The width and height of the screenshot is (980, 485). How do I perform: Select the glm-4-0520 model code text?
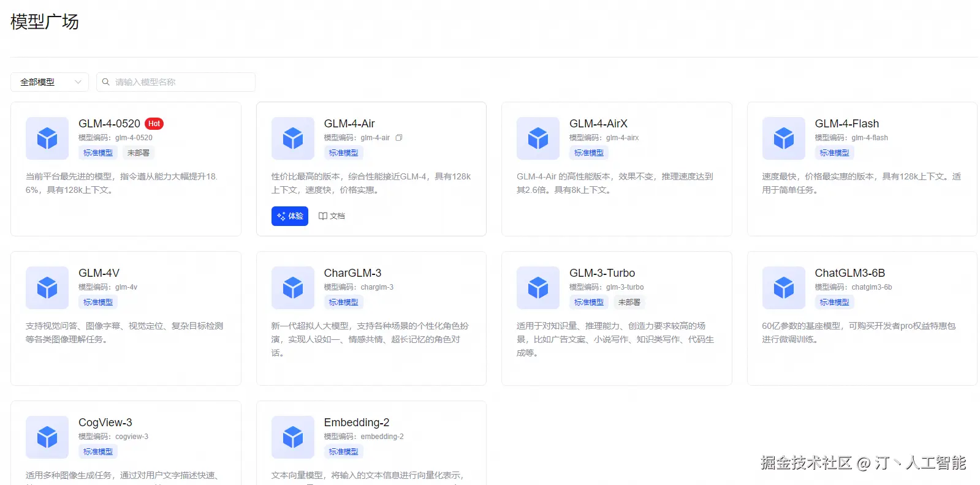tap(134, 138)
